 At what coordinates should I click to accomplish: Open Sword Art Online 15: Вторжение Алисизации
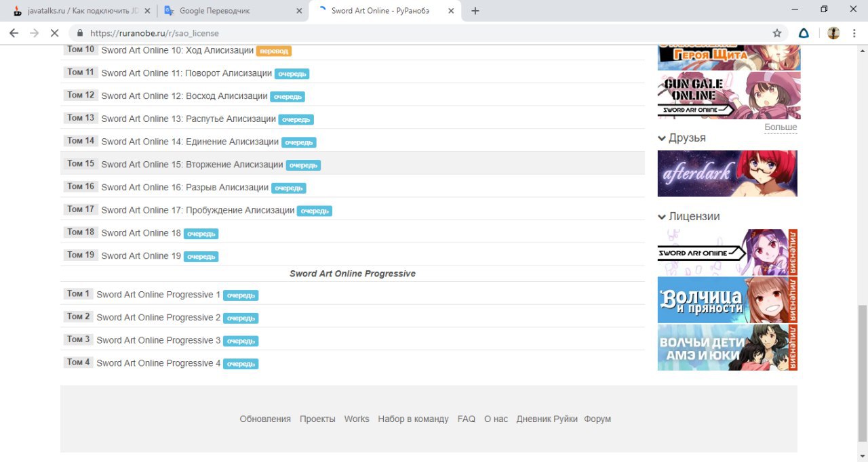192,165
